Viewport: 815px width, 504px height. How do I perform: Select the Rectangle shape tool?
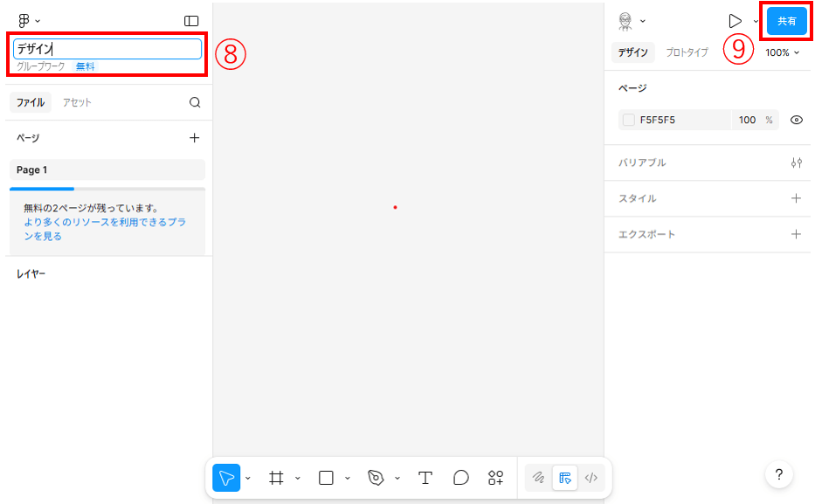pyautogui.click(x=326, y=478)
